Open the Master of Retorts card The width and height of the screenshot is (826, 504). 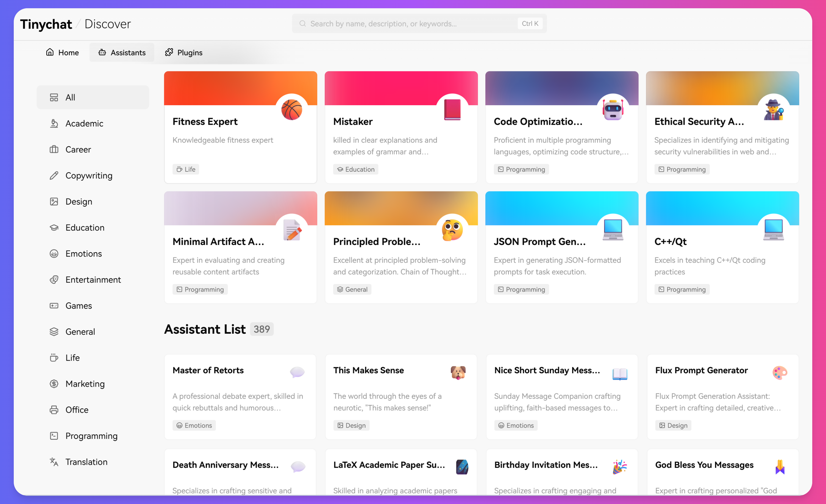click(240, 397)
